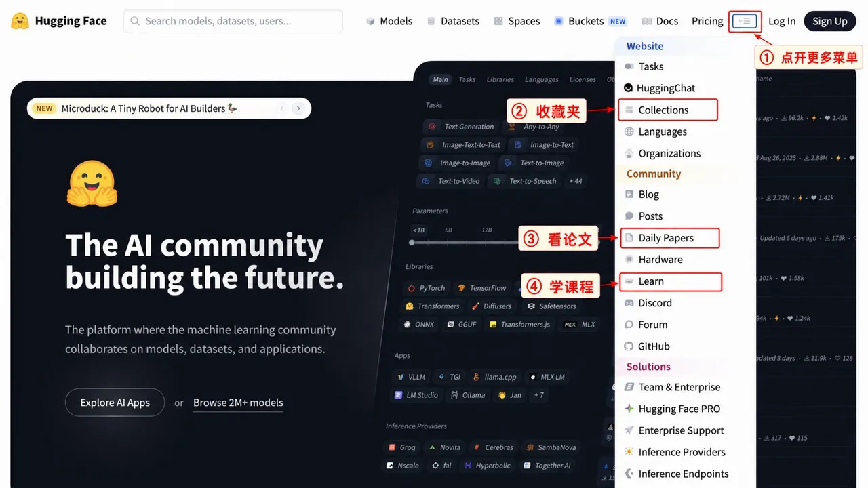Screen dimensions: 868x488
Task: Open the Pricing nav link
Action: coord(707,21)
